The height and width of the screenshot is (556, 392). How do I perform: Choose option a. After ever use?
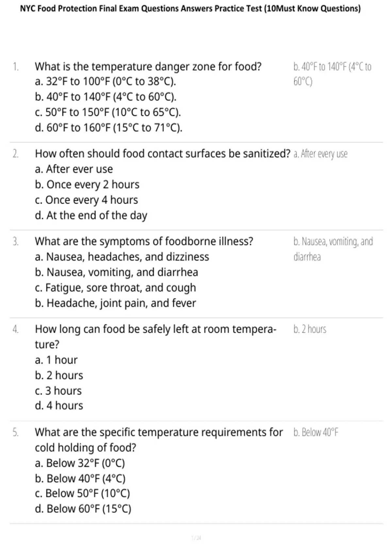(x=74, y=169)
